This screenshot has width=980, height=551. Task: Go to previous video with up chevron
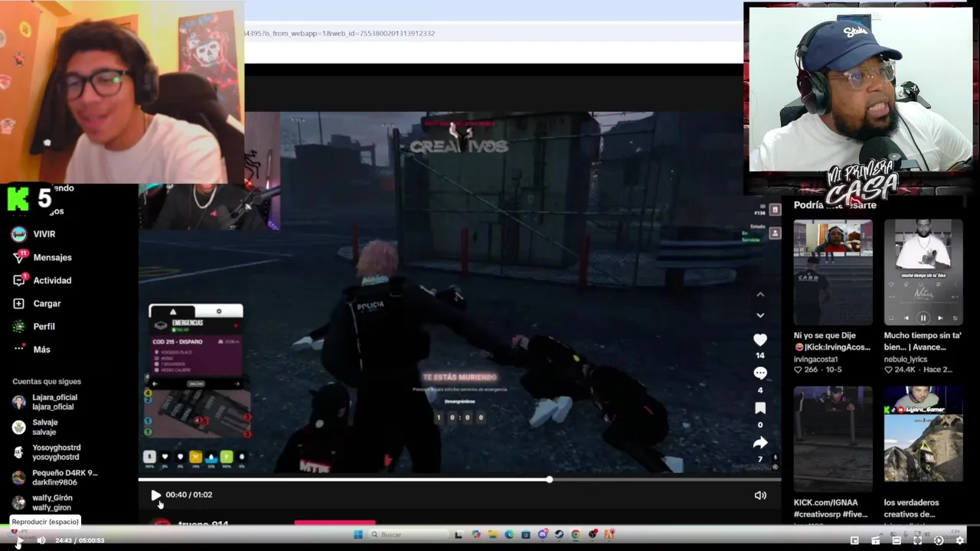click(x=760, y=294)
